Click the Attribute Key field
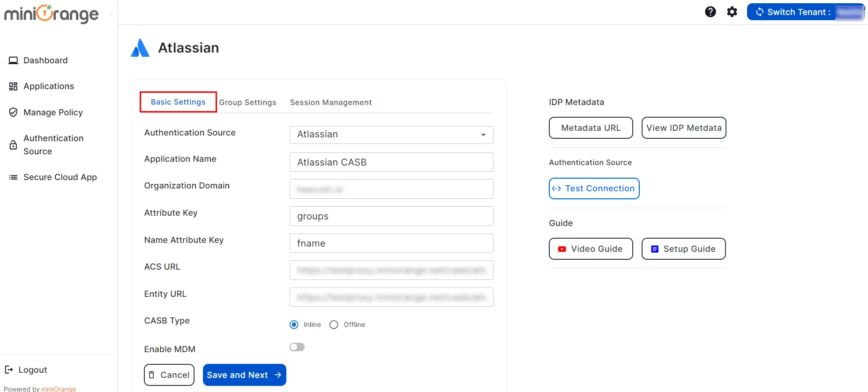The image size is (868, 392). click(x=391, y=216)
